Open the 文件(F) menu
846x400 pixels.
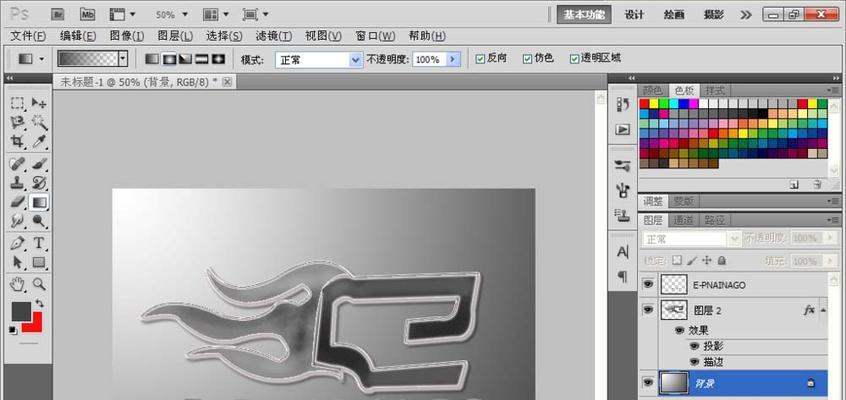click(x=28, y=36)
